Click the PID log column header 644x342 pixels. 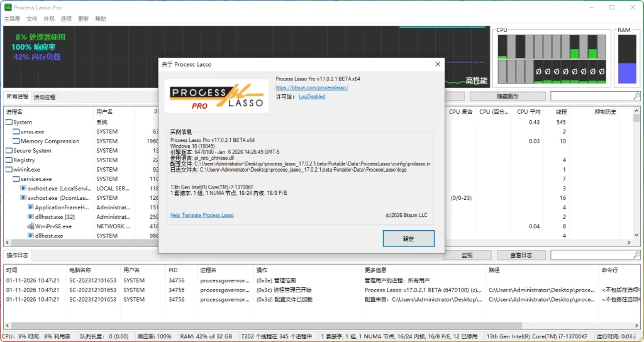pos(181,270)
